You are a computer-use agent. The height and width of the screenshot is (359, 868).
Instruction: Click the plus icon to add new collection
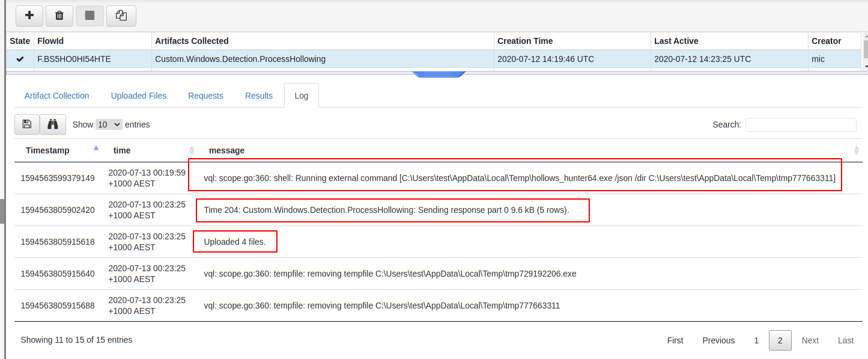(x=29, y=16)
